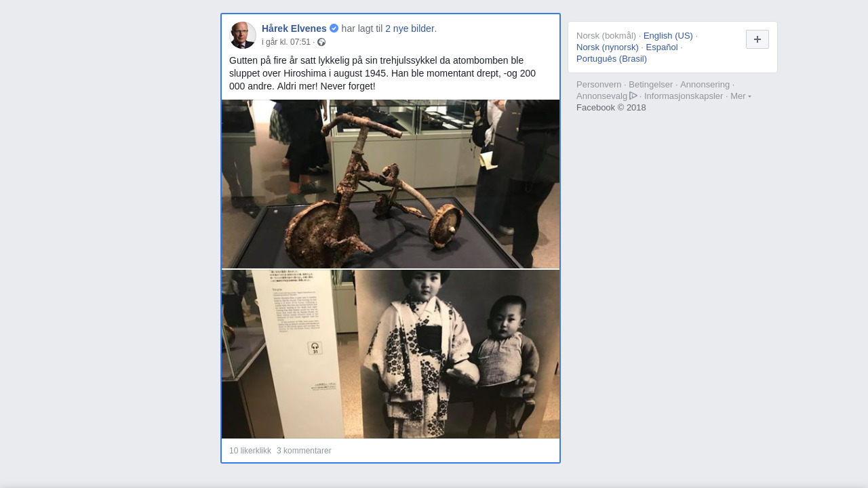Click the verified badge next to Hårek Elvenes
The image size is (868, 488).
coord(334,28)
